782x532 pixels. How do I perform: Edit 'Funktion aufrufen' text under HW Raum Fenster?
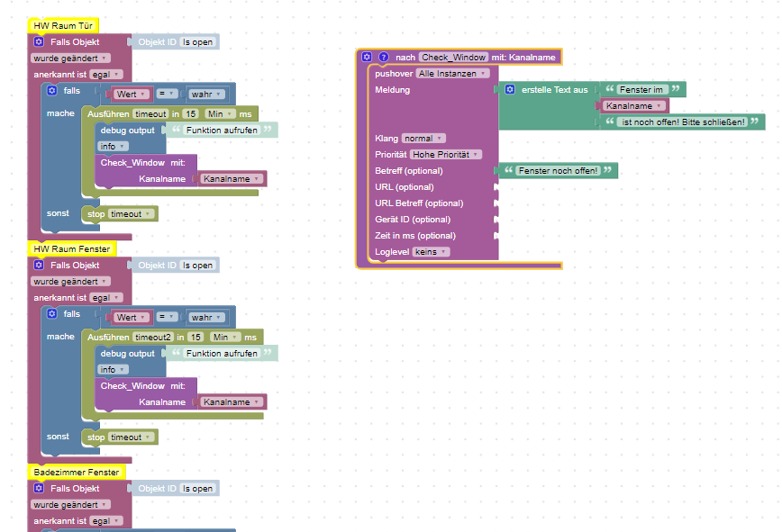[x=222, y=353]
